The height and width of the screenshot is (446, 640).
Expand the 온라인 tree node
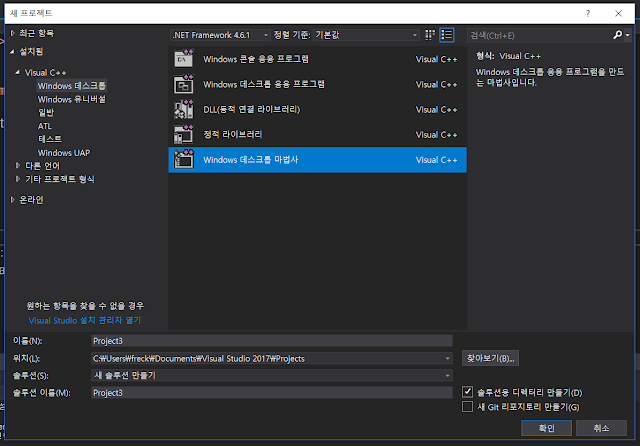coord(12,200)
